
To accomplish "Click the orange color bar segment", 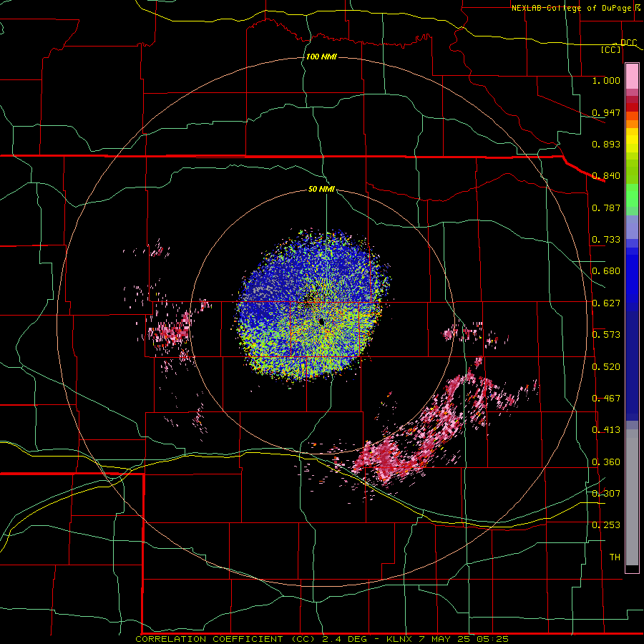I will tap(632, 124).
